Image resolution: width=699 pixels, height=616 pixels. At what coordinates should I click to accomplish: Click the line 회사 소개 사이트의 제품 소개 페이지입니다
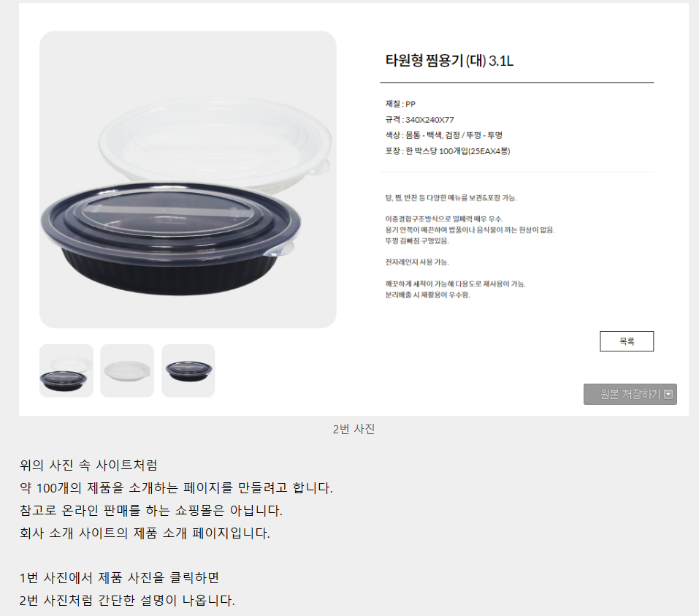click(x=145, y=533)
